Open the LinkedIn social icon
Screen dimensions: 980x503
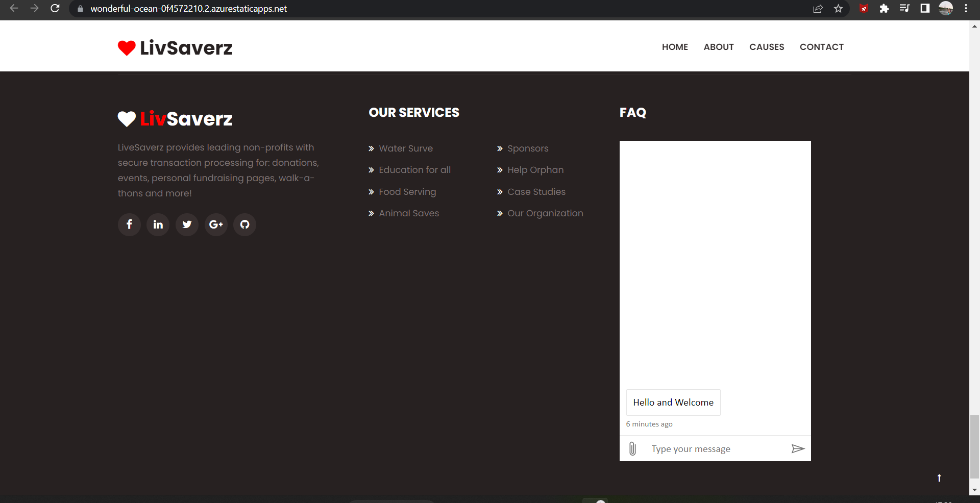(x=158, y=224)
